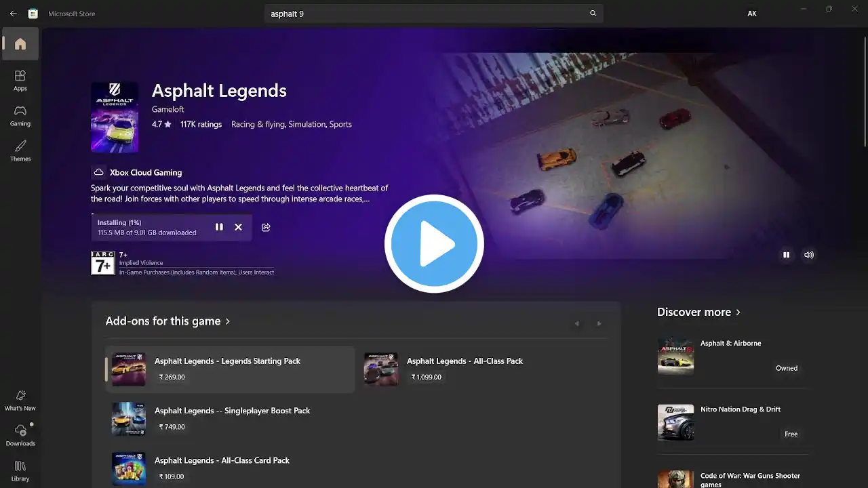
Task: Open the Themes section
Action: pyautogui.click(x=20, y=150)
